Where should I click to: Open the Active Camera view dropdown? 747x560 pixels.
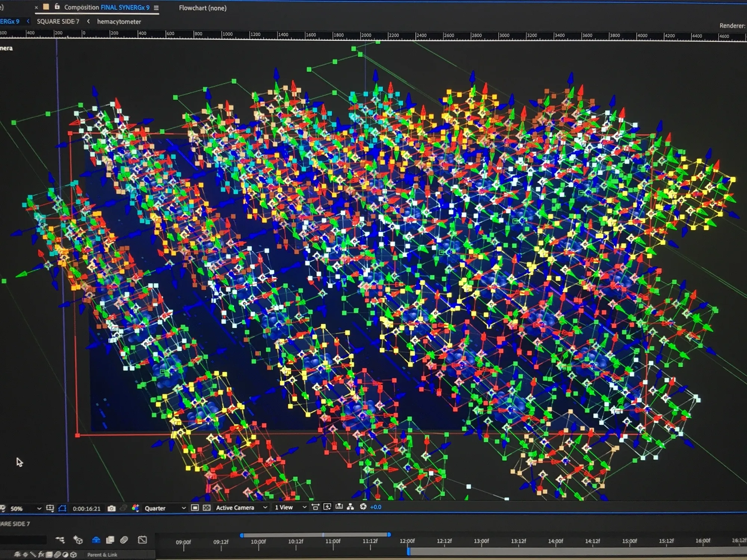[241, 508]
